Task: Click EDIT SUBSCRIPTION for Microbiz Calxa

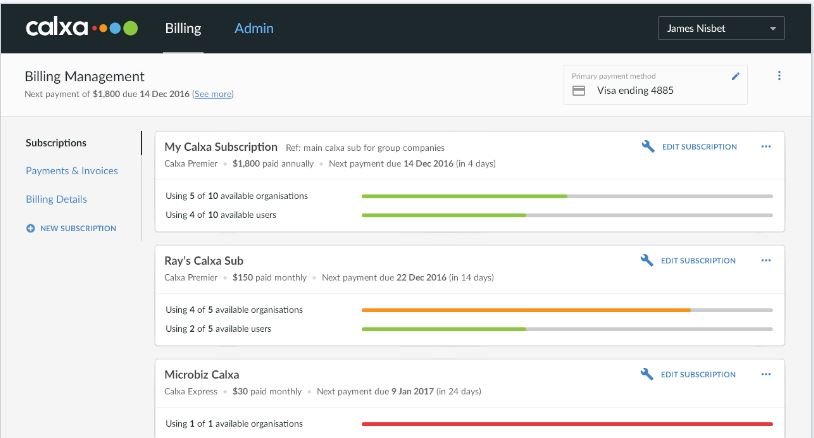Action: (698, 374)
